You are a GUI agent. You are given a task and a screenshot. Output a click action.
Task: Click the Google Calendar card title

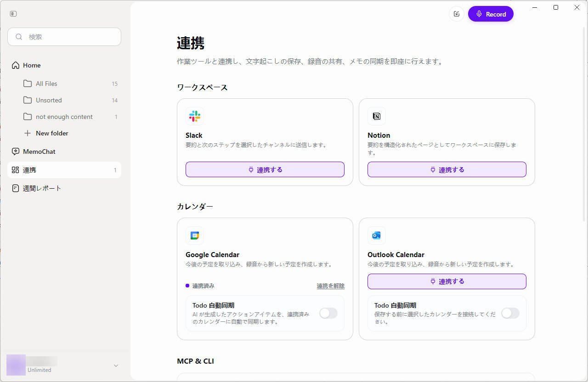pos(212,254)
